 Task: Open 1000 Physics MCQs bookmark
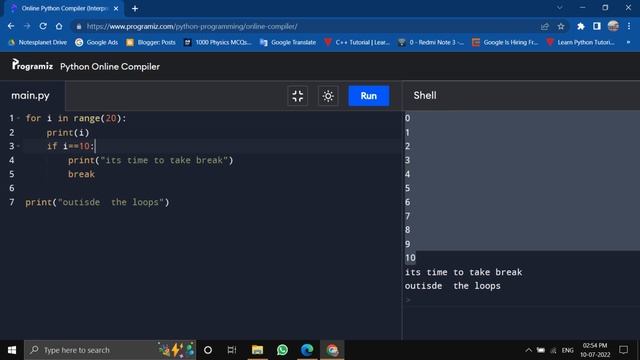(x=218, y=42)
